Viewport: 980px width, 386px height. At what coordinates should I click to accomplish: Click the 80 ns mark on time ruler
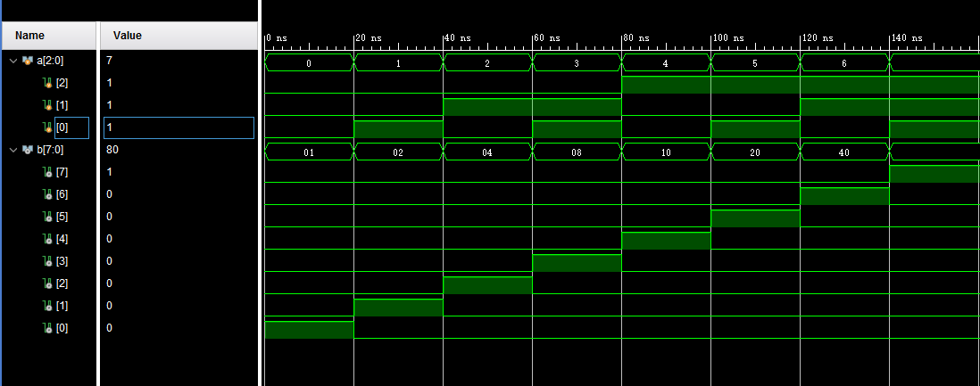tap(622, 41)
